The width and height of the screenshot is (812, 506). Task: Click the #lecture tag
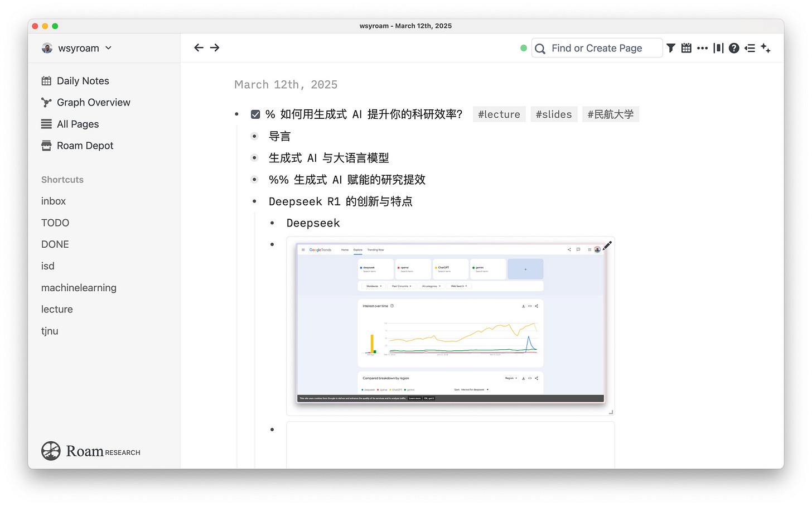[499, 114]
